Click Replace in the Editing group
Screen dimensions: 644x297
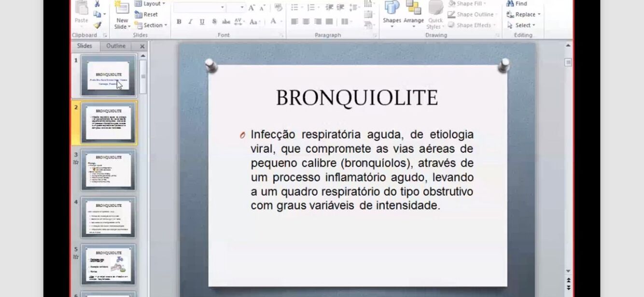click(523, 14)
